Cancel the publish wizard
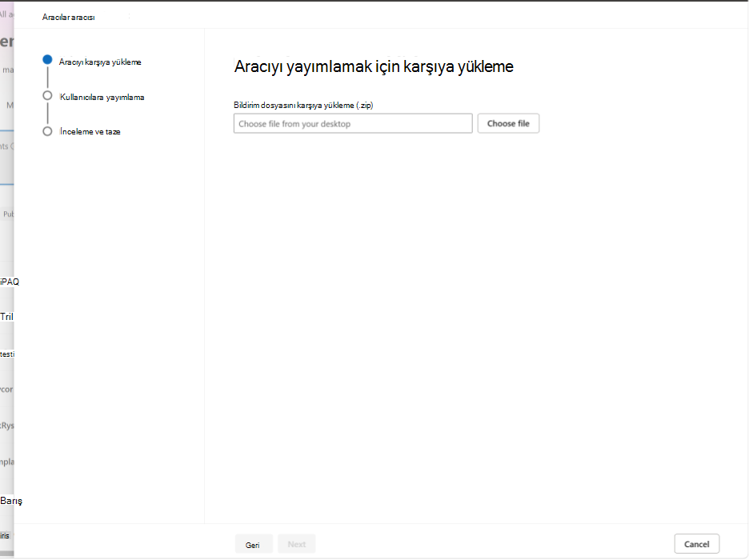Image resolution: width=749 pixels, height=560 pixels. (x=696, y=544)
